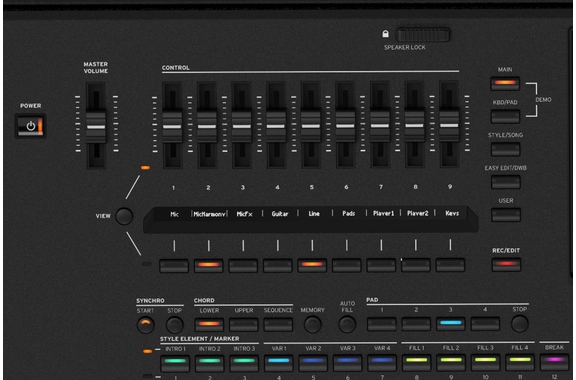Click control slider 5 fader handle

[311, 126]
